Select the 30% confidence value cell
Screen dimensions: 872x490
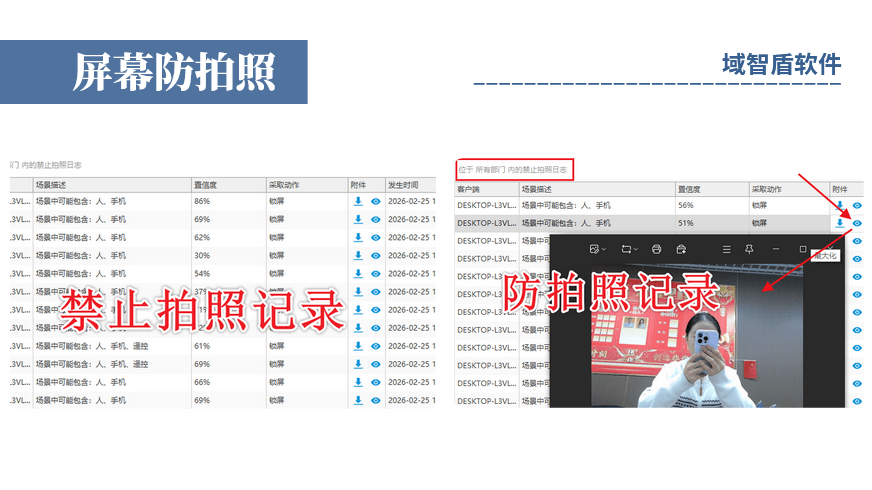202,255
